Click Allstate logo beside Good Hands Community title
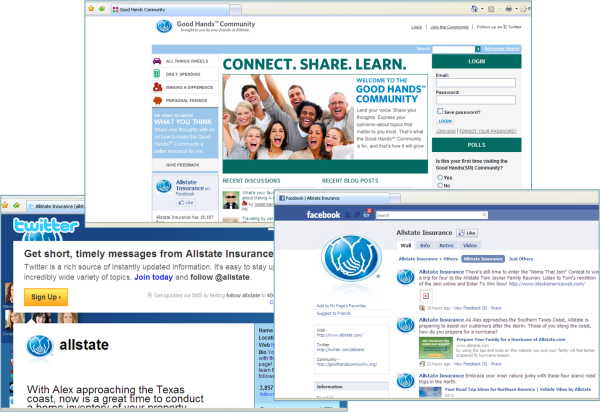600x412 pixels. coord(164,26)
